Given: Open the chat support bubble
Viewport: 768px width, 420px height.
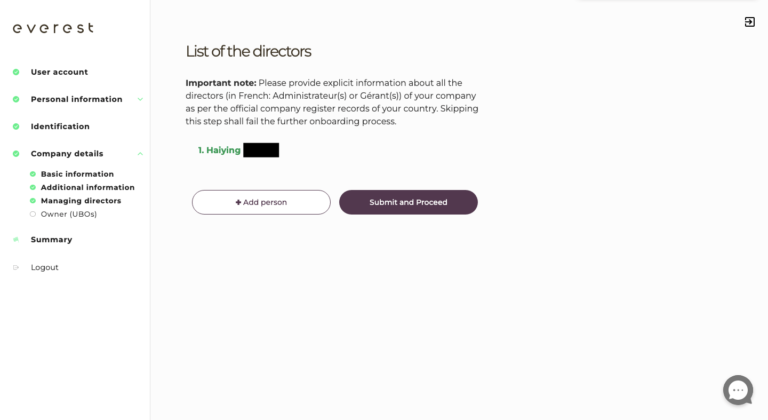Looking at the screenshot, I should click(x=738, y=390).
